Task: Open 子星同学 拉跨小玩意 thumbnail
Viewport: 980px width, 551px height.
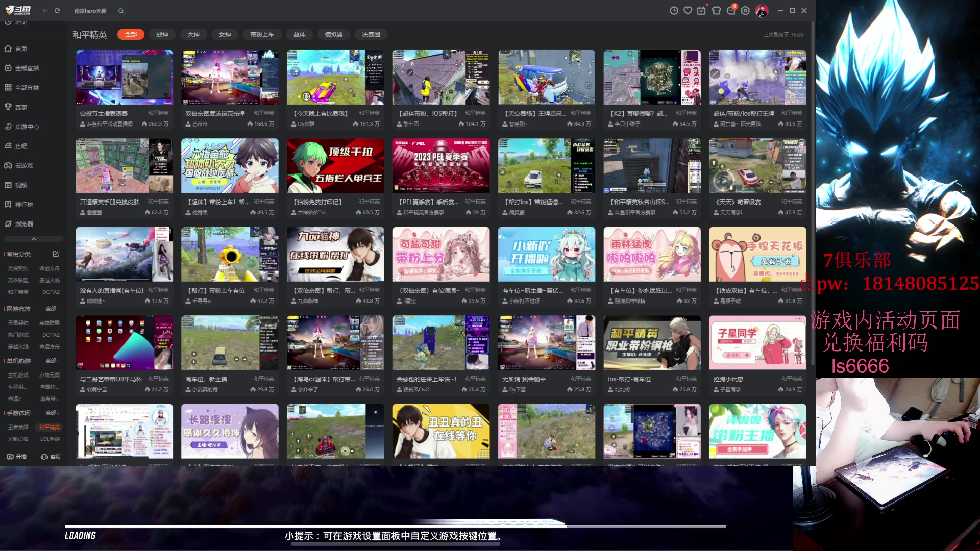Action: click(x=757, y=343)
